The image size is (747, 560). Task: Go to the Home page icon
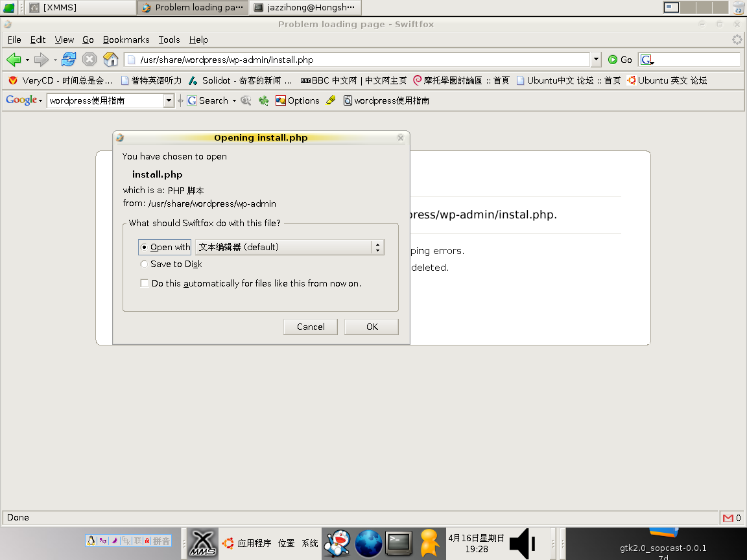tap(110, 59)
